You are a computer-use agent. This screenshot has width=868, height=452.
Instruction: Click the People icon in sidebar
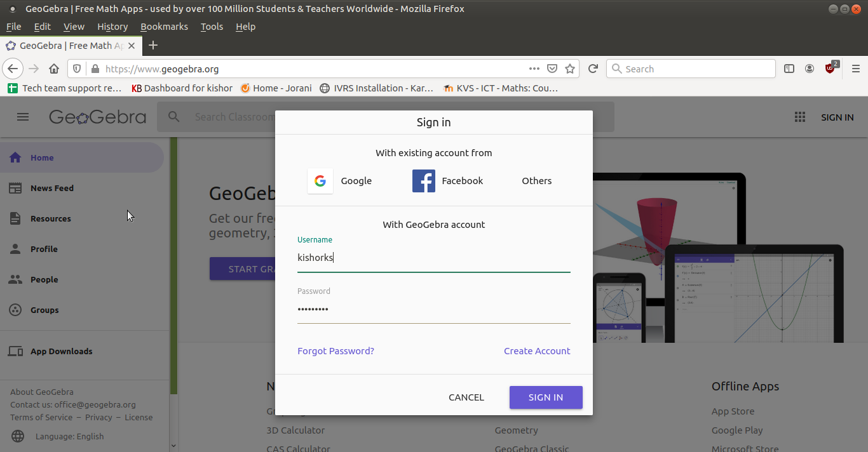15,279
